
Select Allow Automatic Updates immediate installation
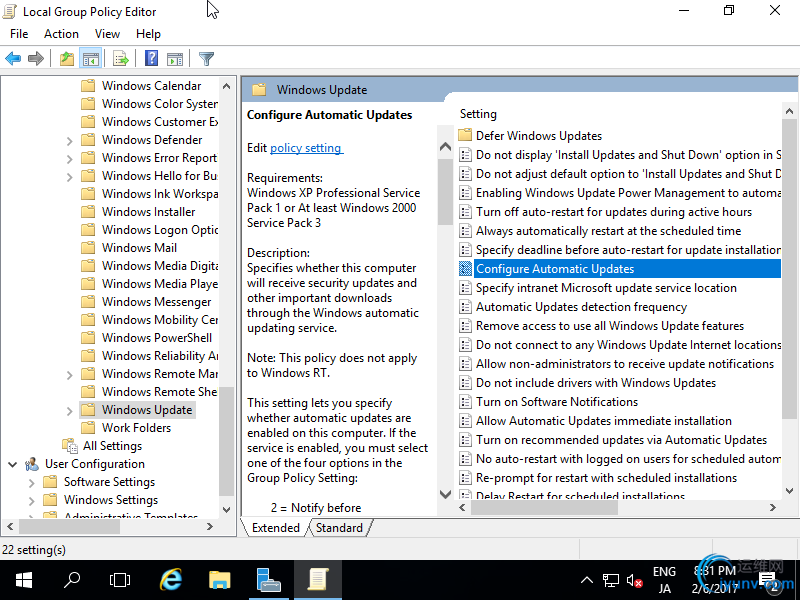(x=604, y=421)
